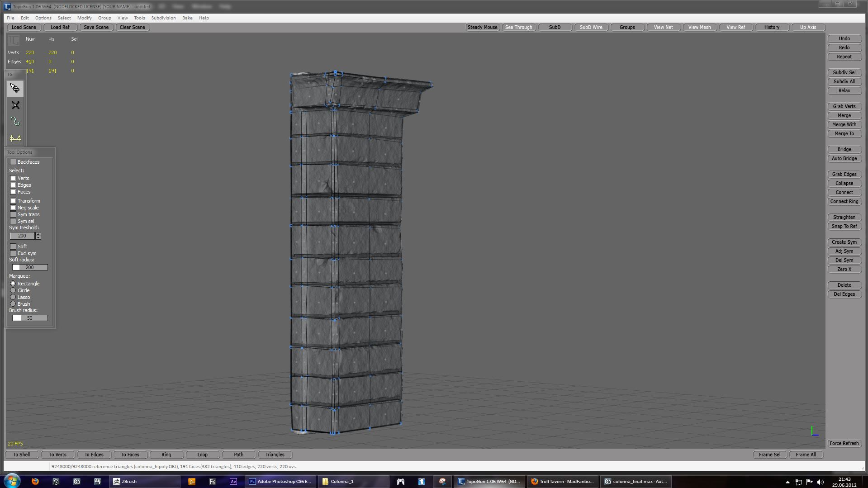
Task: Check the Verts selection checkbox
Action: pyautogui.click(x=13, y=178)
